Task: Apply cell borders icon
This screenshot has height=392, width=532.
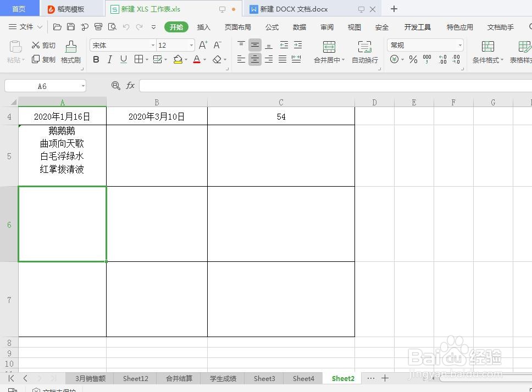Action: [138, 60]
